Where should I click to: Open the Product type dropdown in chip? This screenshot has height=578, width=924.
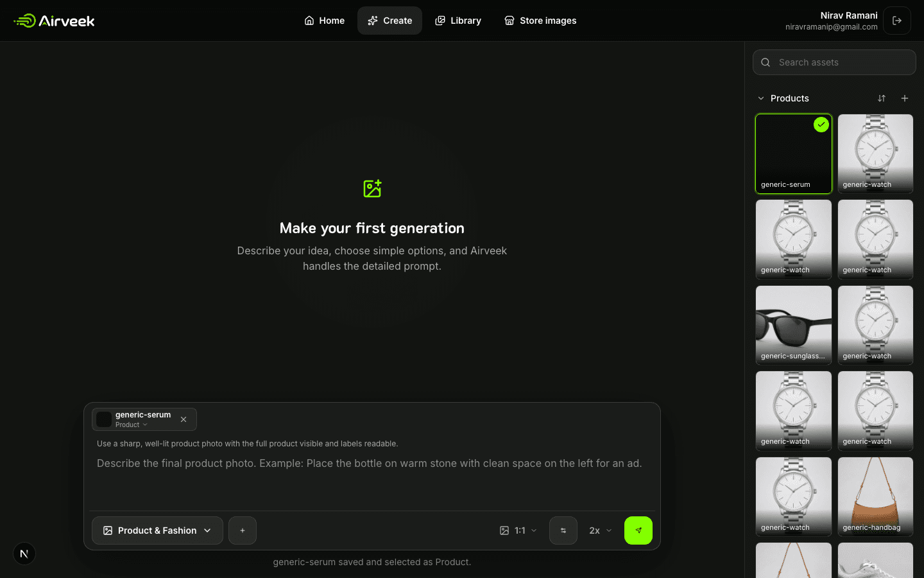pos(132,425)
